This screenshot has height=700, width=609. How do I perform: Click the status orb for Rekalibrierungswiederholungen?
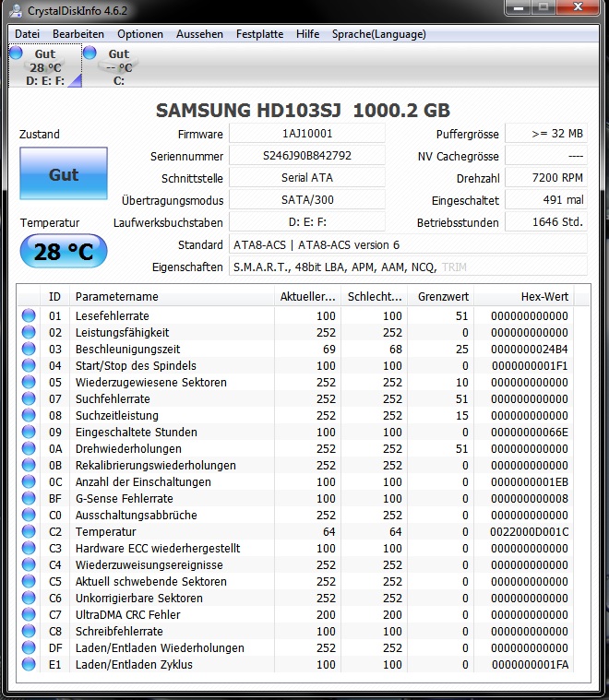(x=29, y=465)
